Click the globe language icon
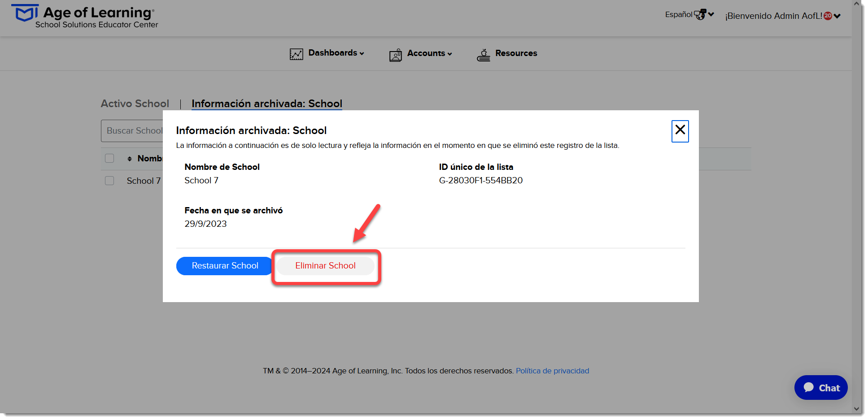Viewport: 868px width, 420px height. click(x=700, y=15)
